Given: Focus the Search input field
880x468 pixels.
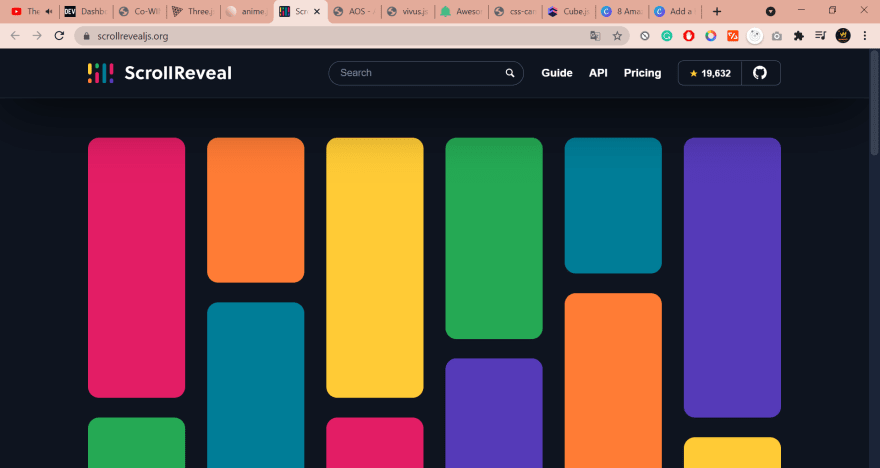Looking at the screenshot, I should 426,73.
